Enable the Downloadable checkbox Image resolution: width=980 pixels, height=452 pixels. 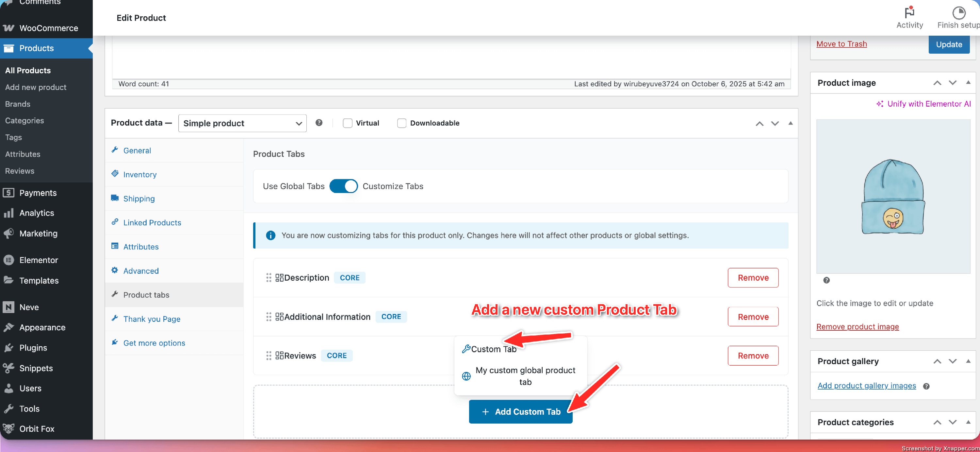point(401,123)
